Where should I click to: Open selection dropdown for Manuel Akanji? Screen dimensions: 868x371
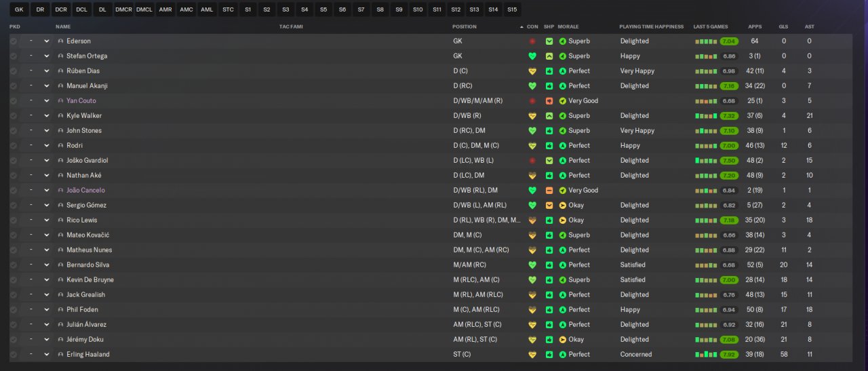pos(37,86)
